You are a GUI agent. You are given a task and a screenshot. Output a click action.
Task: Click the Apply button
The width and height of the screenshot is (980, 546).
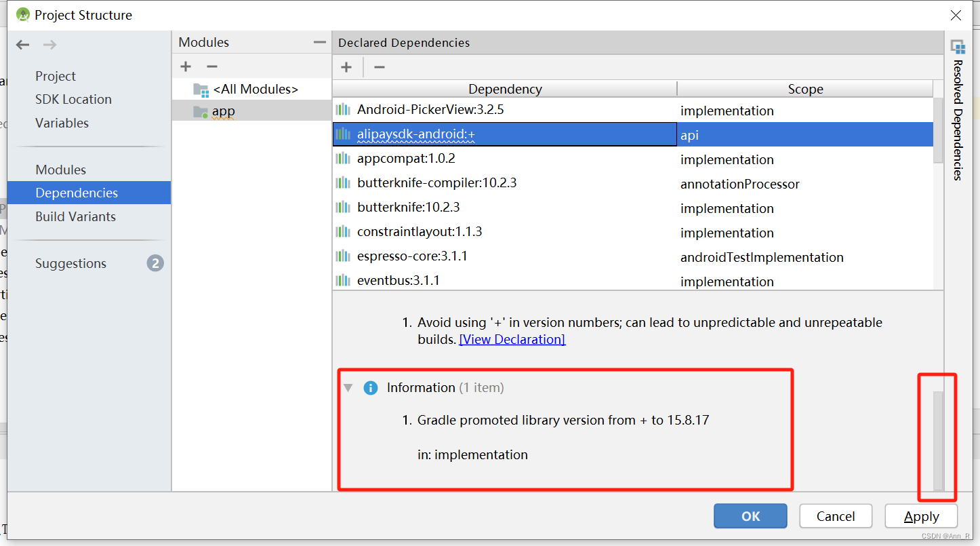pyautogui.click(x=921, y=516)
